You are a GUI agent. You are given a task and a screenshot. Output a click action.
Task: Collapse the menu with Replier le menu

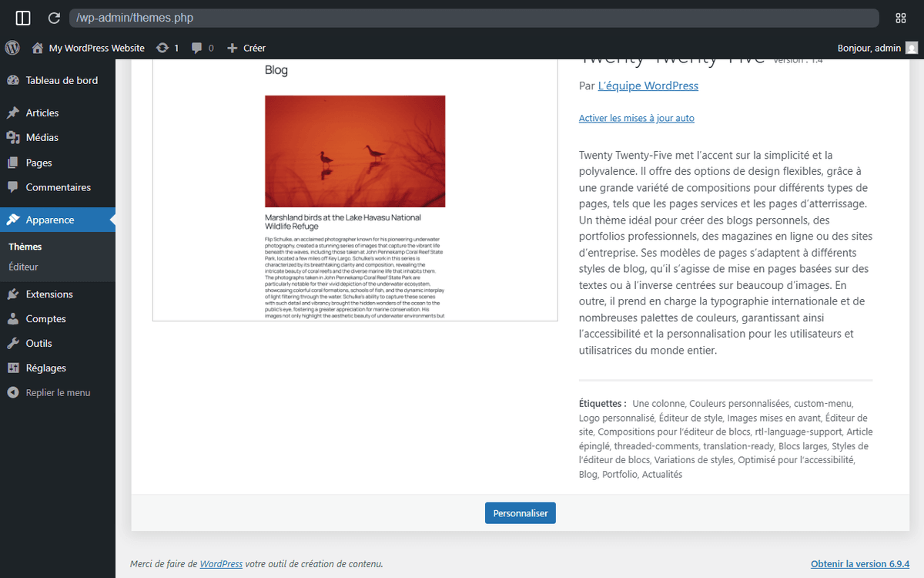point(58,392)
